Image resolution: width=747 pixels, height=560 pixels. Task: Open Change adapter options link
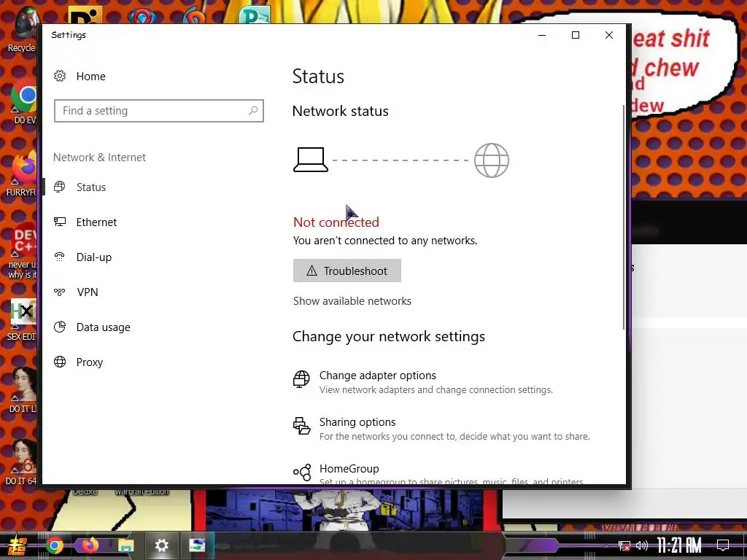(377, 376)
